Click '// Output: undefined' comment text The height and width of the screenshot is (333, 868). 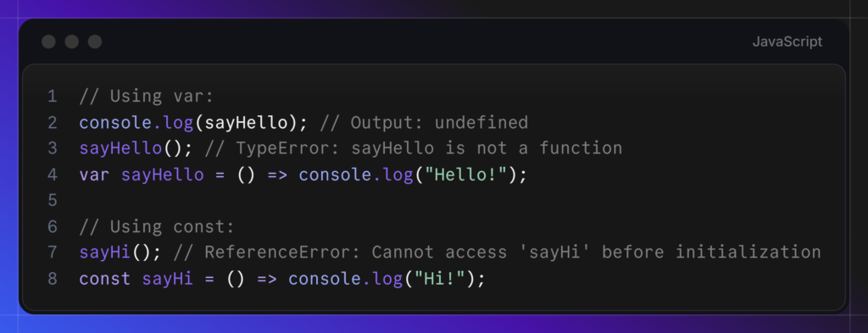coord(424,123)
